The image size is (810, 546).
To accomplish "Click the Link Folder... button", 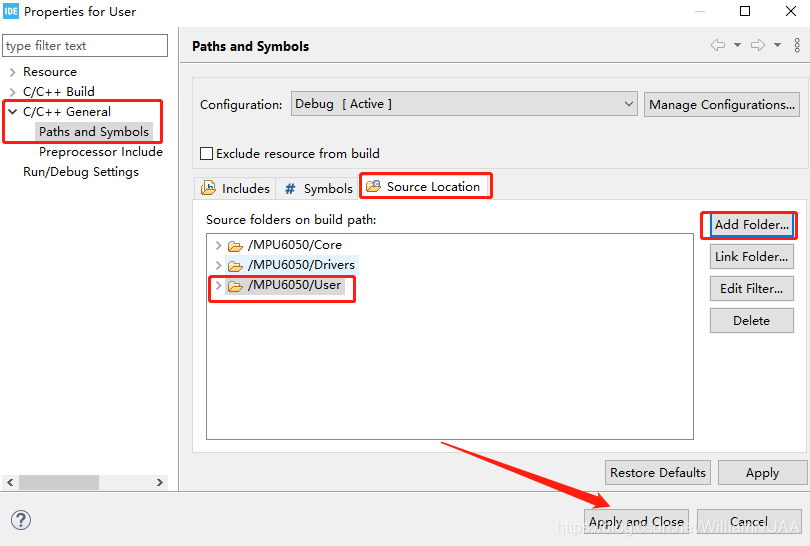I will [x=752, y=257].
